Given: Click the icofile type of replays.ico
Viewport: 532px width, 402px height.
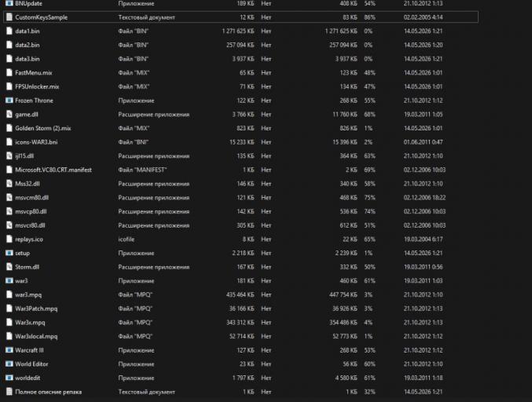Looking at the screenshot, I should [127, 239].
